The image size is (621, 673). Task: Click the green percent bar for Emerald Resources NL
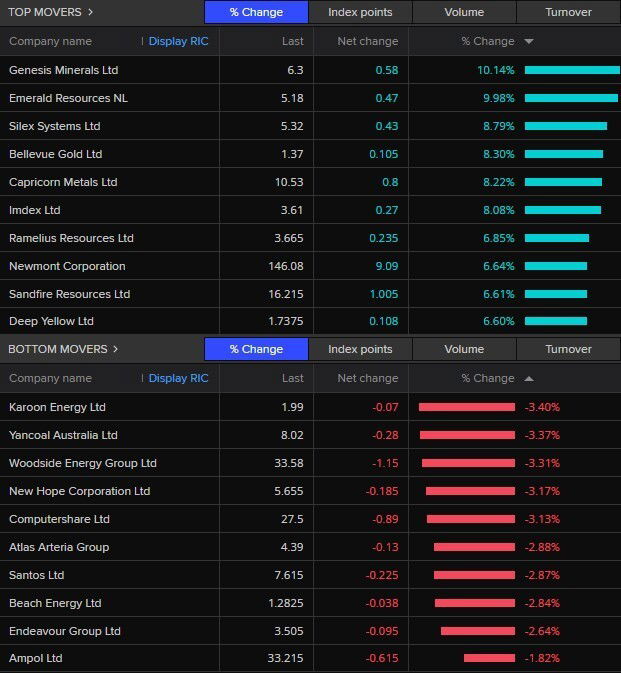[571, 98]
